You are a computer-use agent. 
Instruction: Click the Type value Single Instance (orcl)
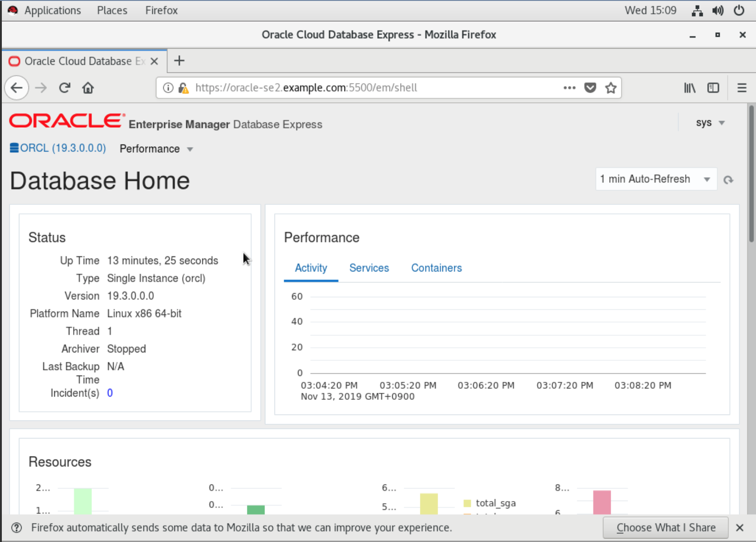pos(156,278)
